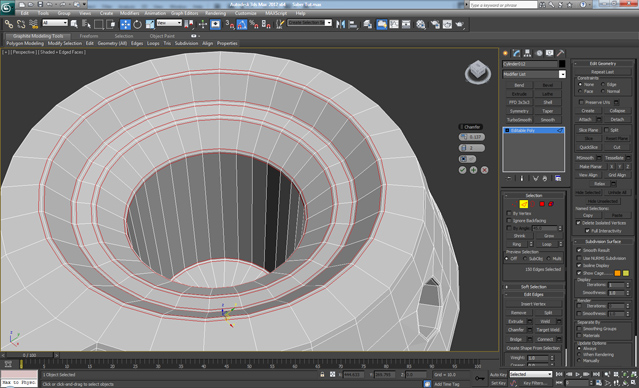Click the ViewCube in the viewport
This screenshot has width=639, height=388.
[477, 72]
